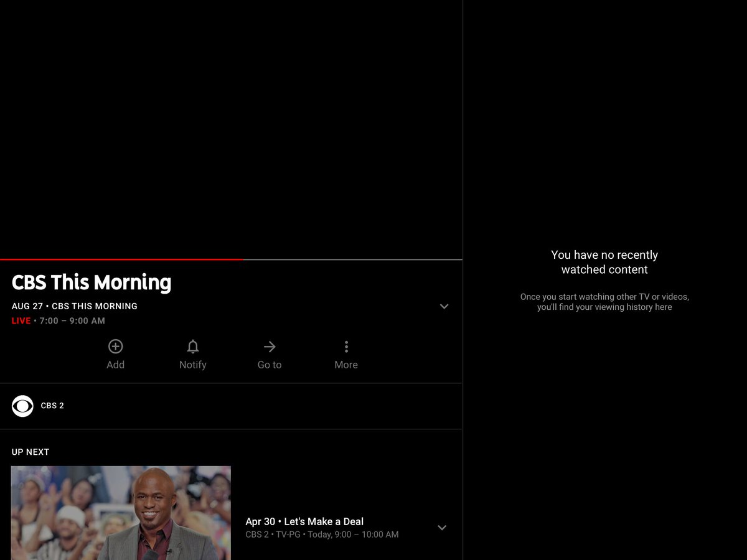Tap the Notify bell icon
Image resolution: width=747 pixels, height=560 pixels.
click(x=193, y=355)
